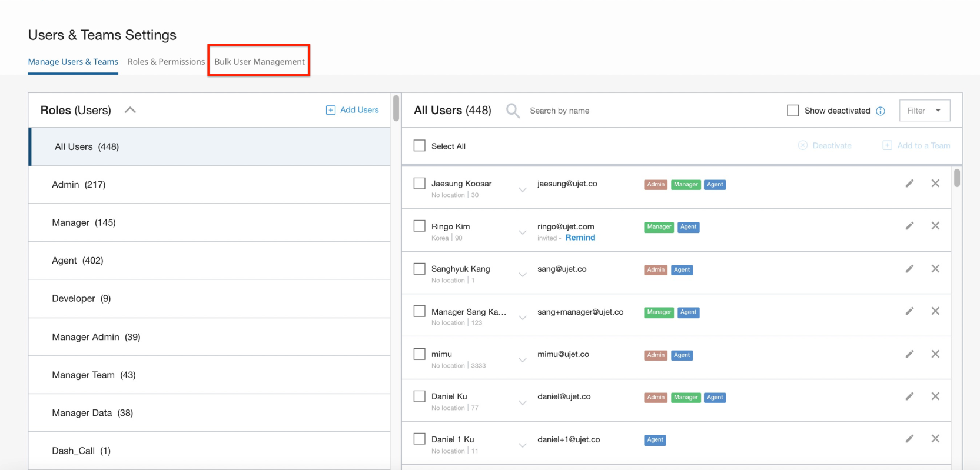Check the Select All checkbox
Viewport: 980px width, 470px height.
click(x=420, y=146)
